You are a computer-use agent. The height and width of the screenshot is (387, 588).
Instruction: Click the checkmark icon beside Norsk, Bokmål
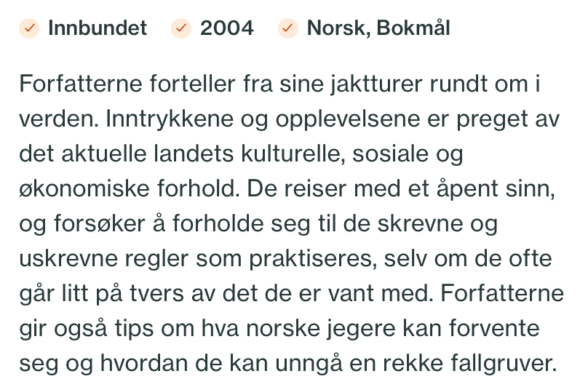tap(288, 28)
